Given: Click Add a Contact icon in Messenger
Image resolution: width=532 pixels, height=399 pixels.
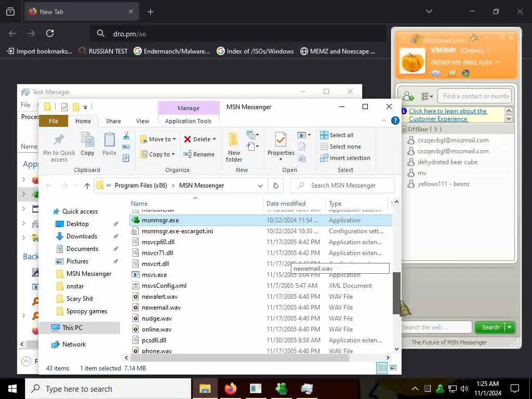Looking at the screenshot, I should (408, 96).
